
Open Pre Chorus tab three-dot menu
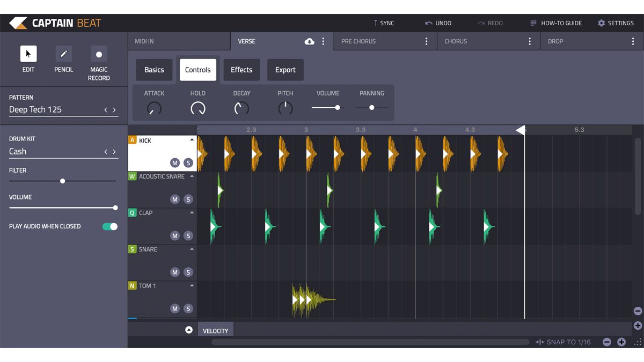coord(427,41)
